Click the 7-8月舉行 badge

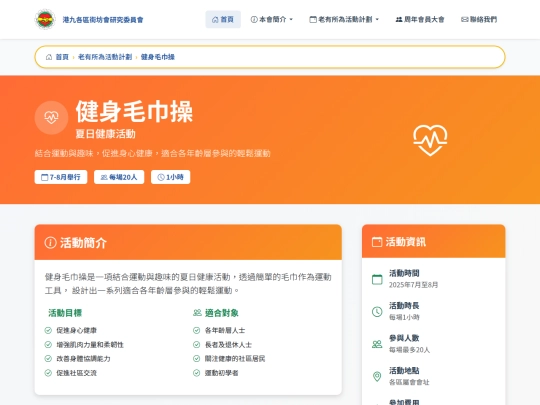pos(61,177)
